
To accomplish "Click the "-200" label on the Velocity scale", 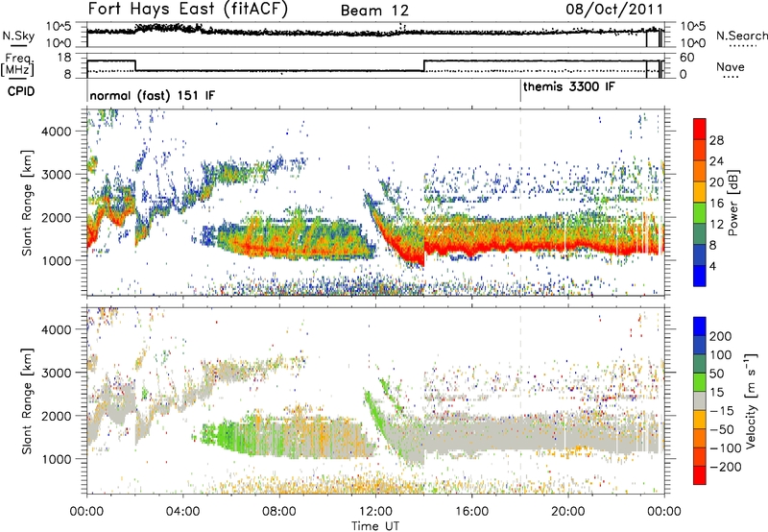I will [x=726, y=467].
